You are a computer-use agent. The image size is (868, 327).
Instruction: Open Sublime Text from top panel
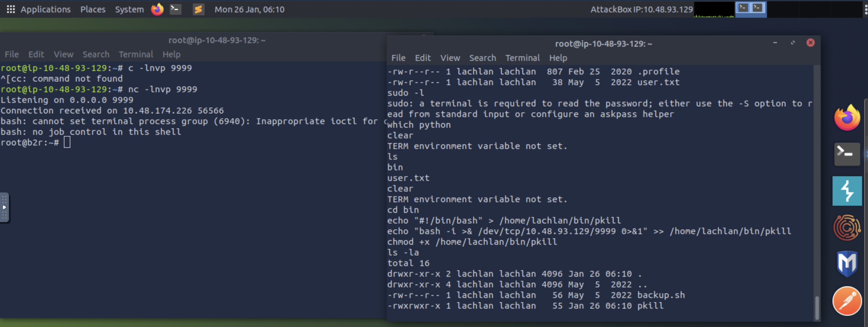pos(198,9)
